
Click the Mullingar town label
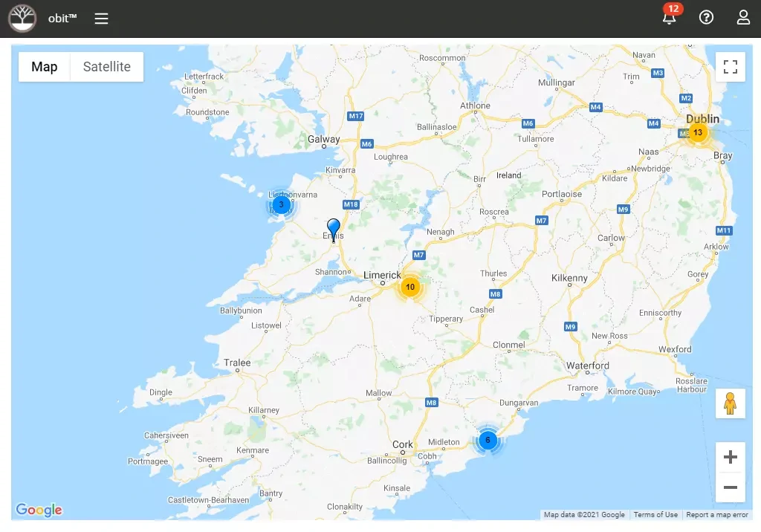click(556, 82)
